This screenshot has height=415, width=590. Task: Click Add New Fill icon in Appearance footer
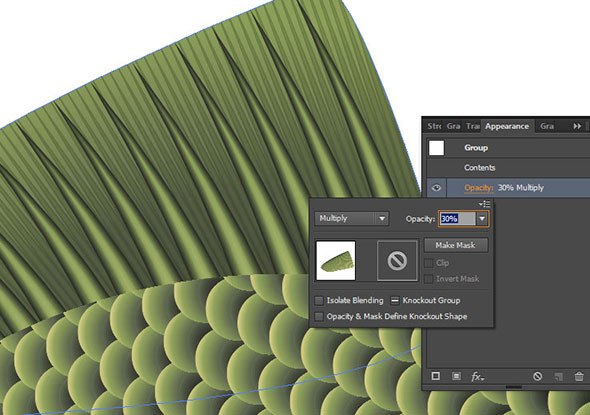click(x=456, y=376)
